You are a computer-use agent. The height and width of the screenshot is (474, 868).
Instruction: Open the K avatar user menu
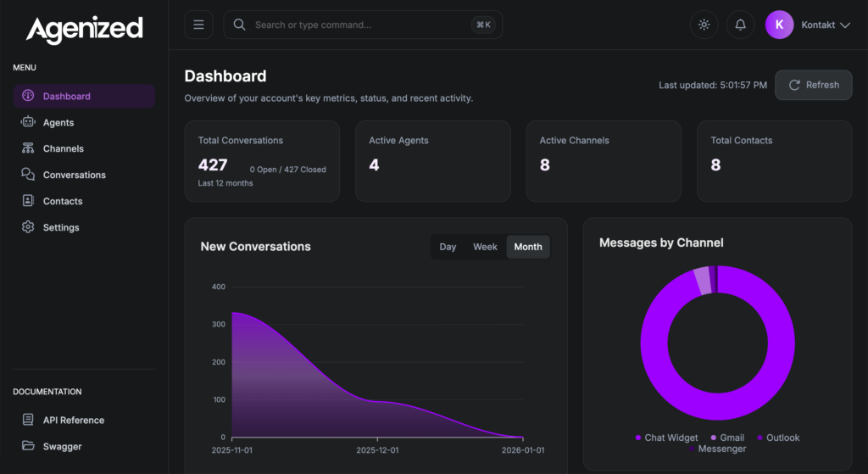[x=779, y=25]
